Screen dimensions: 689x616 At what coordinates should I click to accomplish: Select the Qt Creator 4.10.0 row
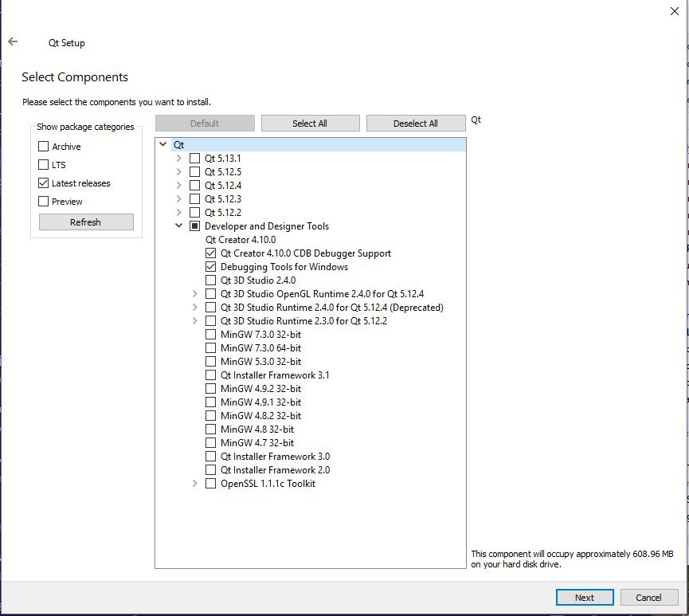[x=241, y=240]
